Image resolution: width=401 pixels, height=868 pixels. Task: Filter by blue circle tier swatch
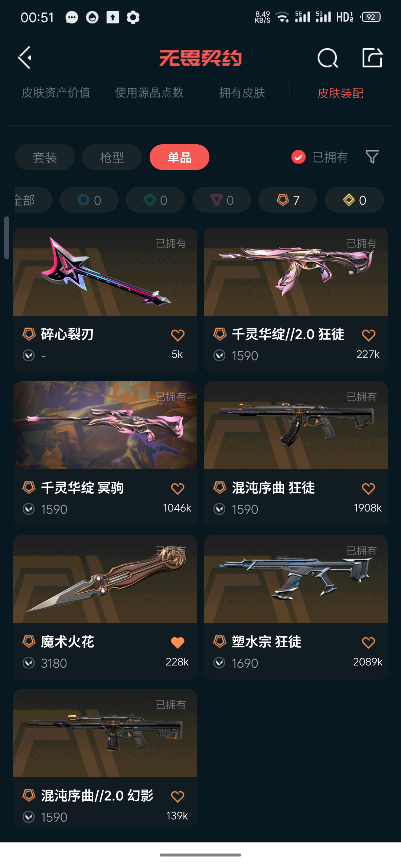(89, 200)
